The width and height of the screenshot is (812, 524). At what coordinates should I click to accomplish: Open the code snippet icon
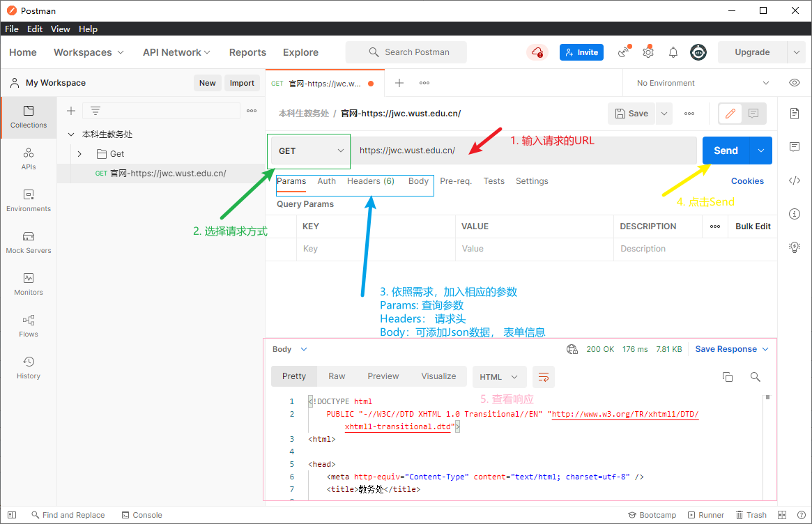795,180
